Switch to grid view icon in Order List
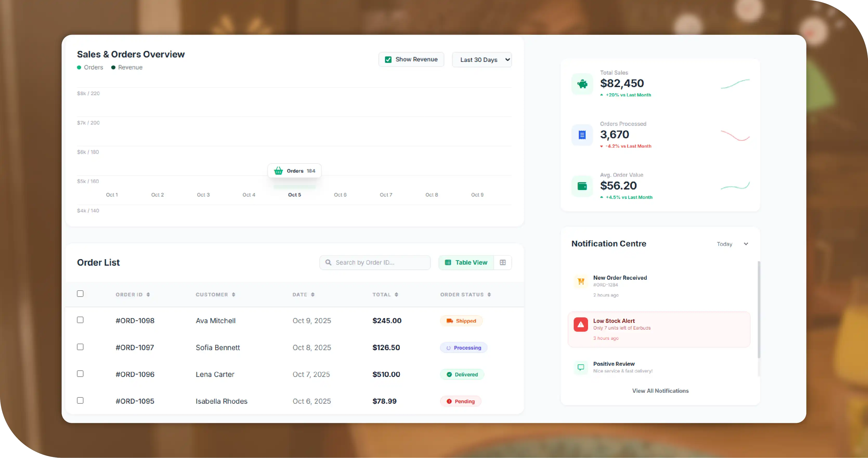Viewport: 868px width, 458px height. (x=502, y=263)
